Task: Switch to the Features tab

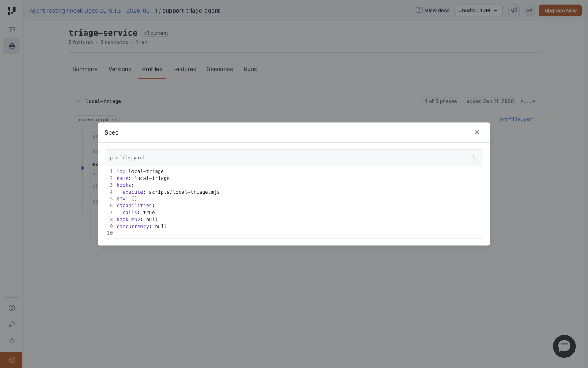Action: tap(185, 69)
